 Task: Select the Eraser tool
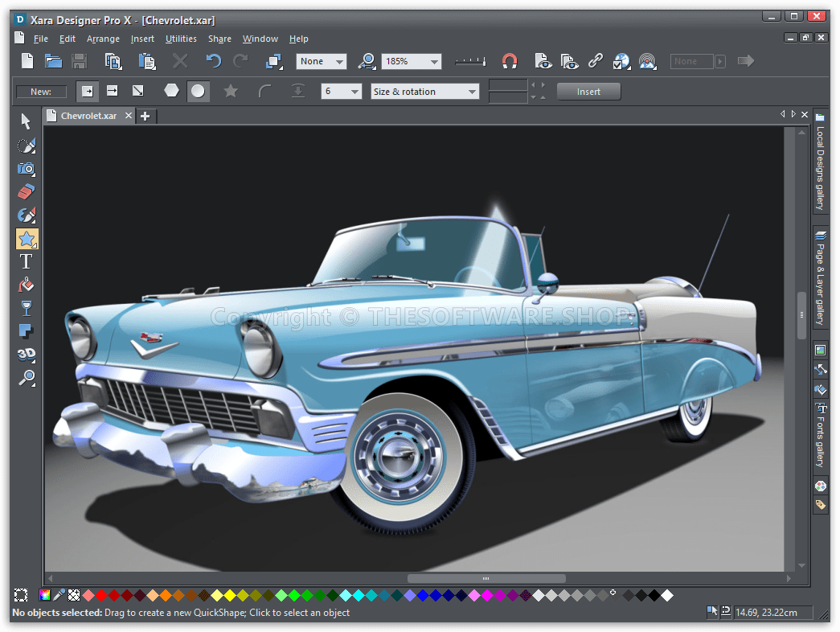[26, 192]
